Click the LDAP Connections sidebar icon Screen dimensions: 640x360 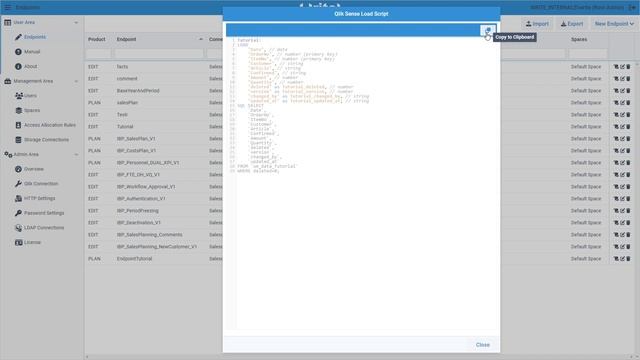[18, 228]
